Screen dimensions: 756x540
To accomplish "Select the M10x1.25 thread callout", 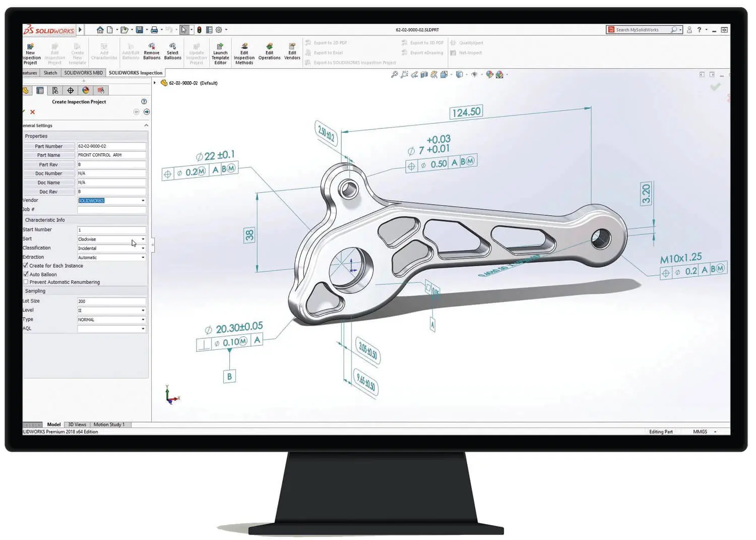I will pos(681,258).
